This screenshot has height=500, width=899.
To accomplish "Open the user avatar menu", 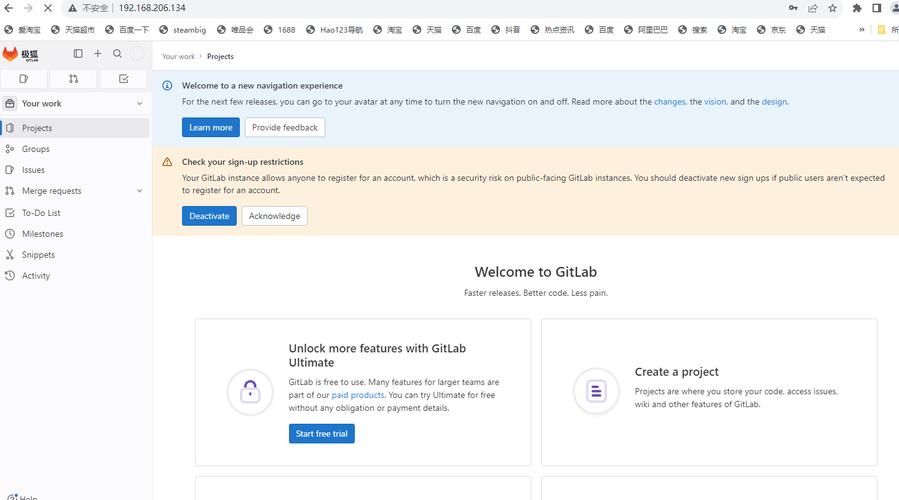I will [x=137, y=53].
